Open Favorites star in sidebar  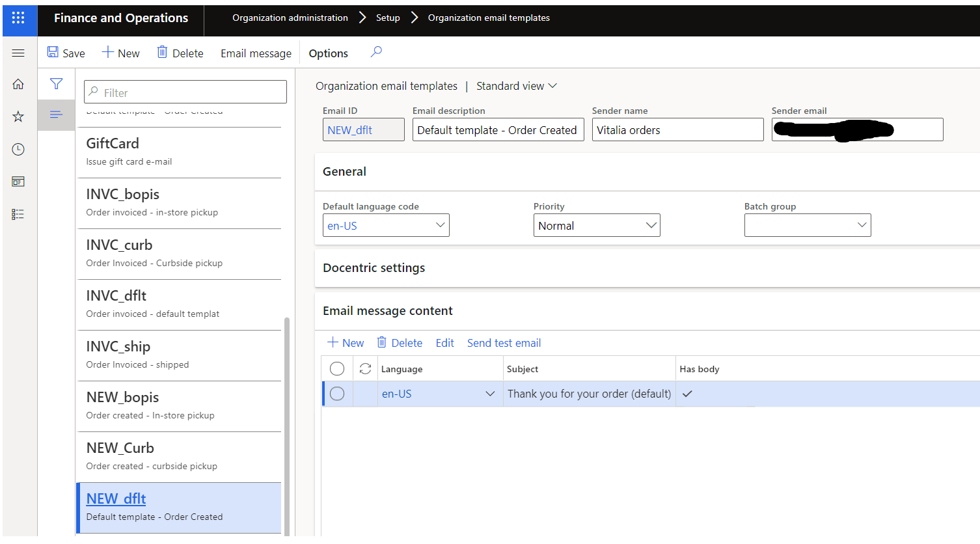click(18, 116)
